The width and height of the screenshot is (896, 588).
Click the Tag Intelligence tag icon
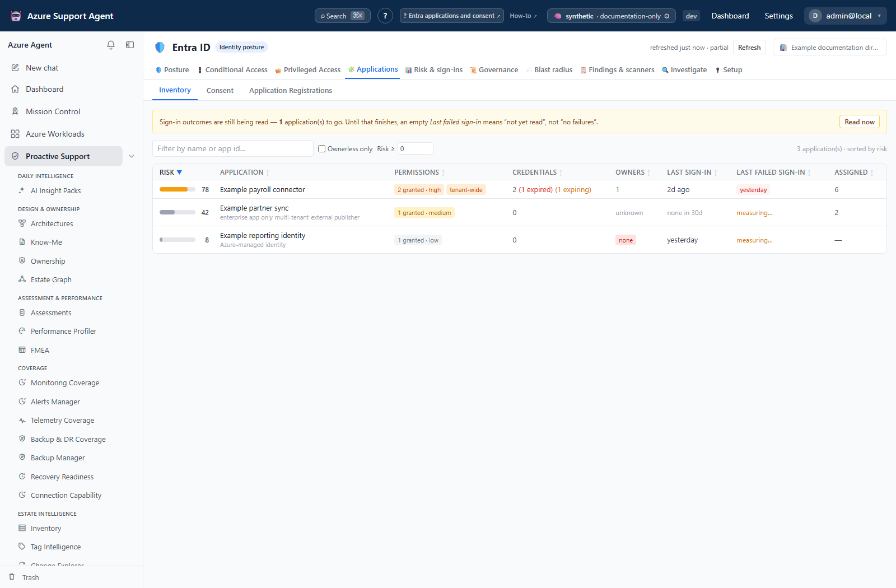[x=22, y=547]
